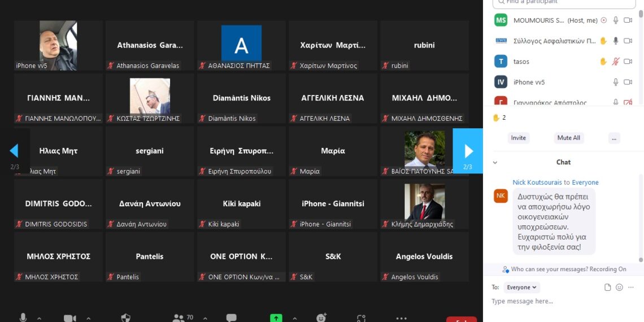Click the Security shield icon in toolbar
The height and width of the screenshot is (322, 644).
[x=126, y=319]
